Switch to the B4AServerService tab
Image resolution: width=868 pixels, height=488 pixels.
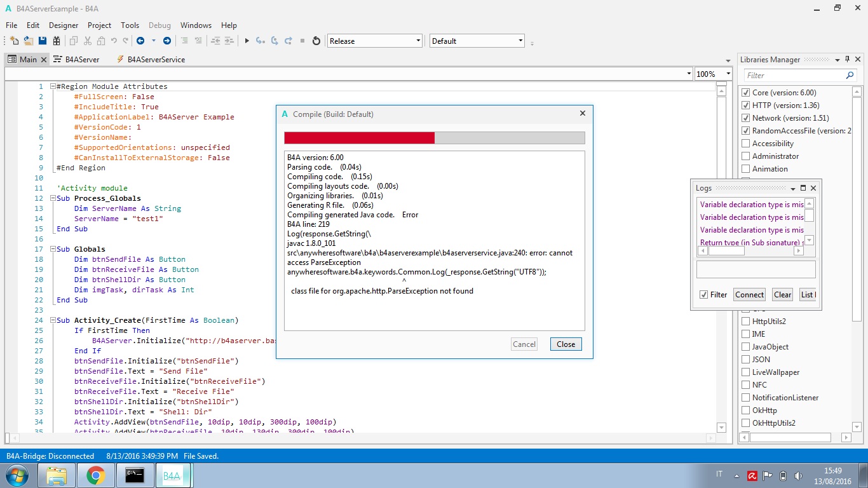click(x=151, y=60)
